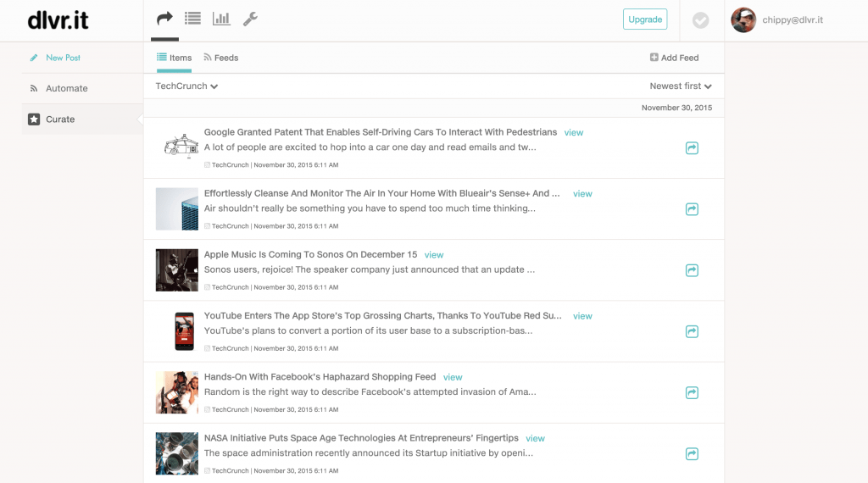Click summary 'Random is the right way to describe'
Screen dimensions: 868x483
coord(370,391)
